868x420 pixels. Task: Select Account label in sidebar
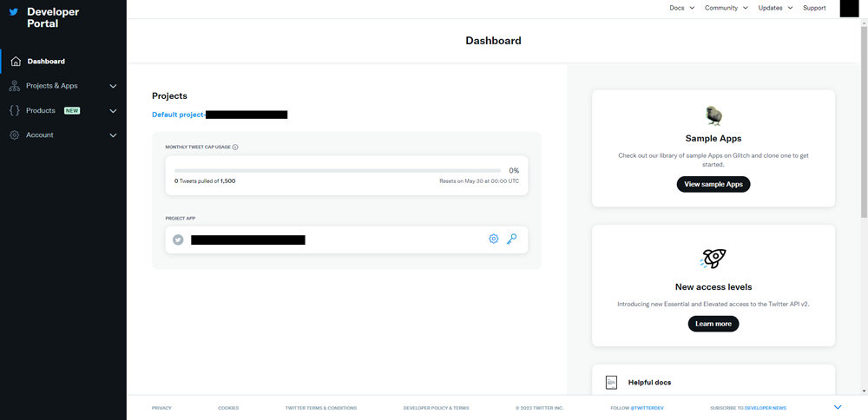tap(40, 135)
